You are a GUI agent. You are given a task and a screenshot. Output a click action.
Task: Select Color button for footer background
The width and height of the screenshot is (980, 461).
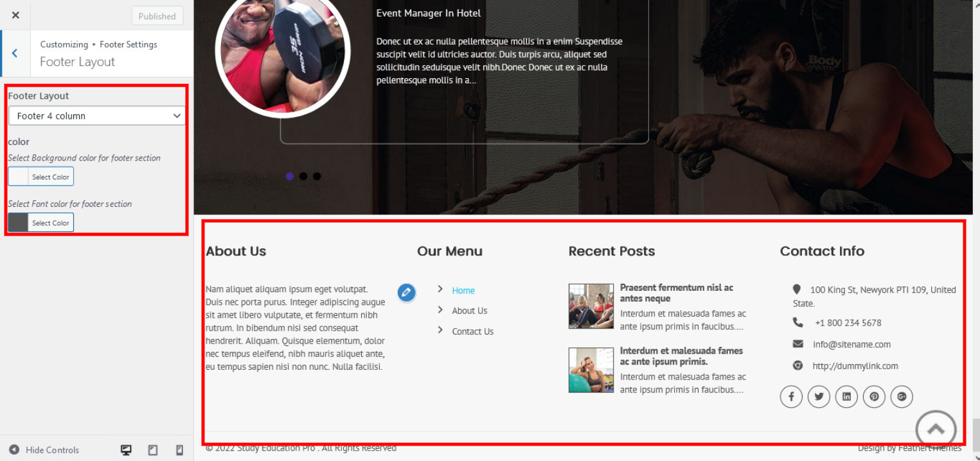pos(51,177)
